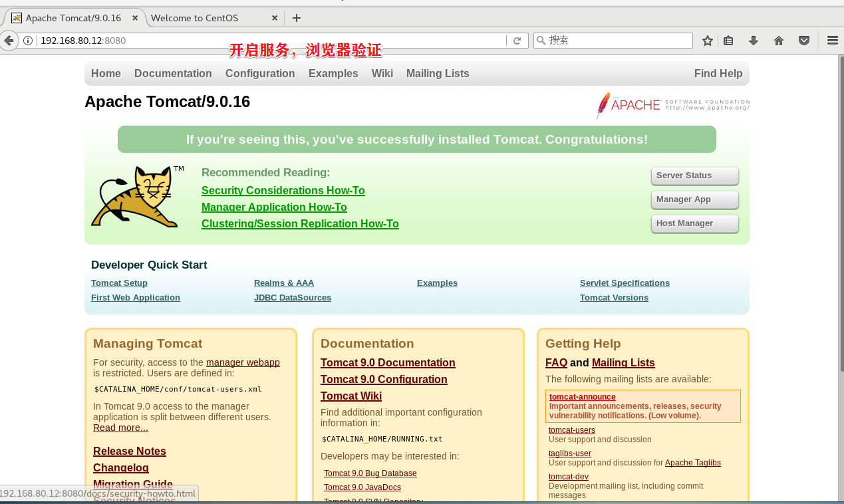The width and height of the screenshot is (844, 504).
Task: Open the Tomcat Versions link
Action: coord(614,298)
